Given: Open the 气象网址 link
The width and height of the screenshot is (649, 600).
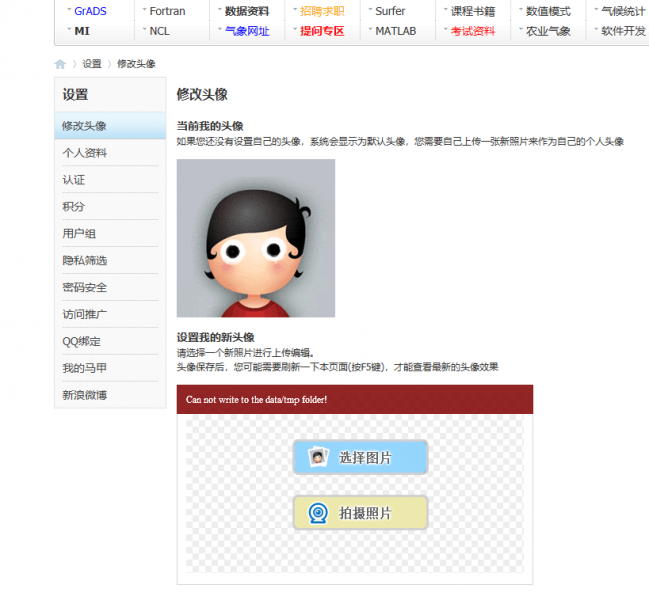Looking at the screenshot, I should coord(247,31).
